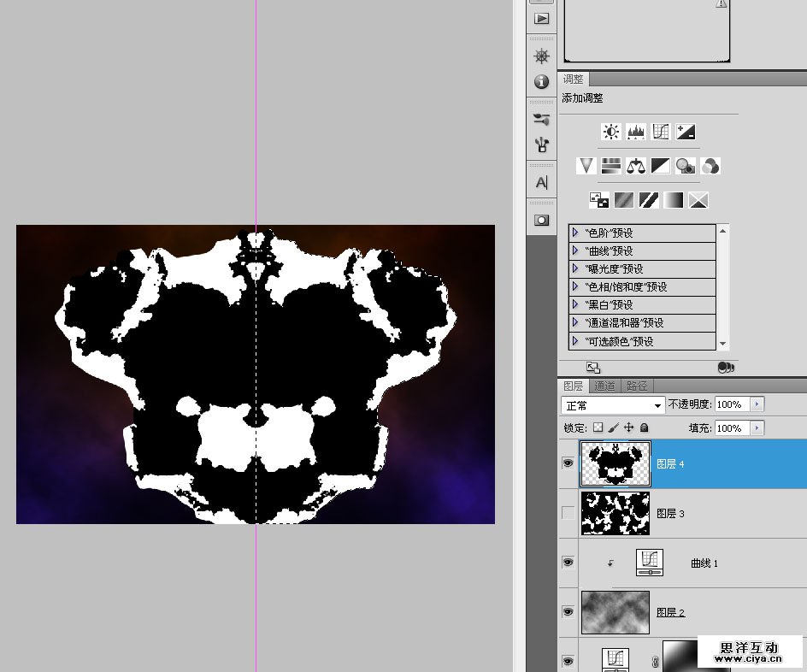Show the hidden layer 图层 3
Viewport: 807px width, 672px height.
coord(568,513)
